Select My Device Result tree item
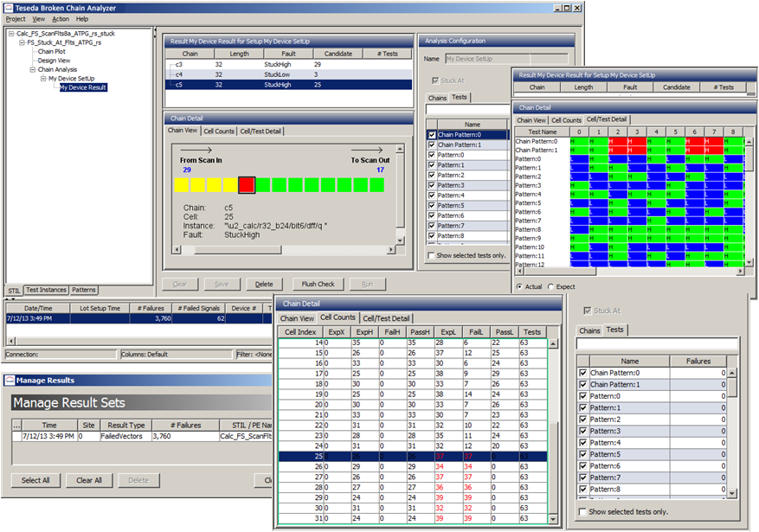This screenshot has width=759, height=532. (x=83, y=87)
